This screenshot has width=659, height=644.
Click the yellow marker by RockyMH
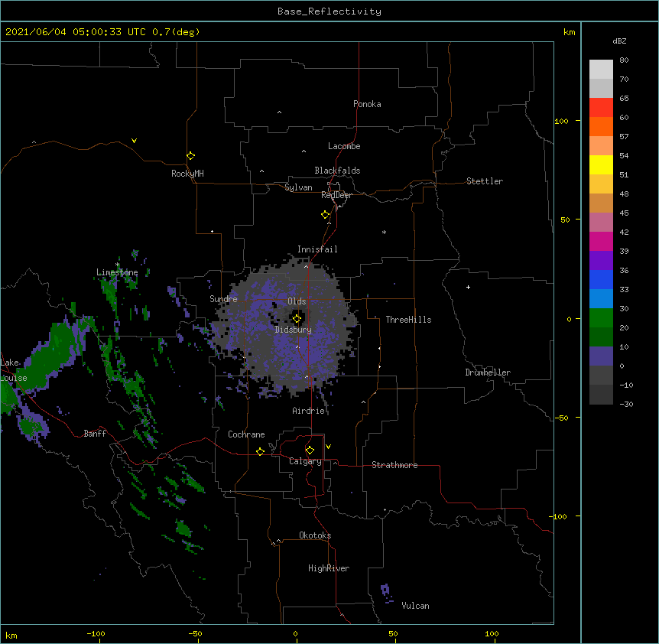point(190,156)
